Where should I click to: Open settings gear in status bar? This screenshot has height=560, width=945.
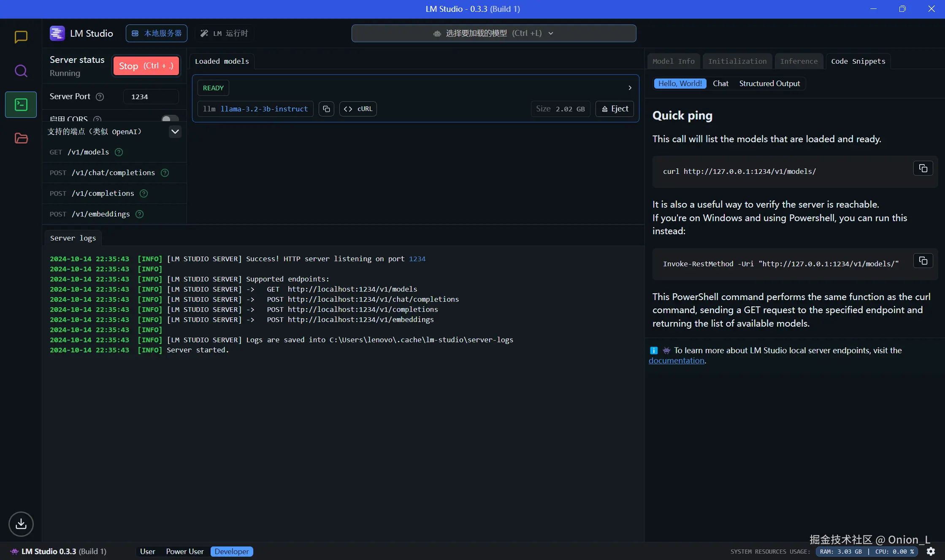tap(931, 551)
